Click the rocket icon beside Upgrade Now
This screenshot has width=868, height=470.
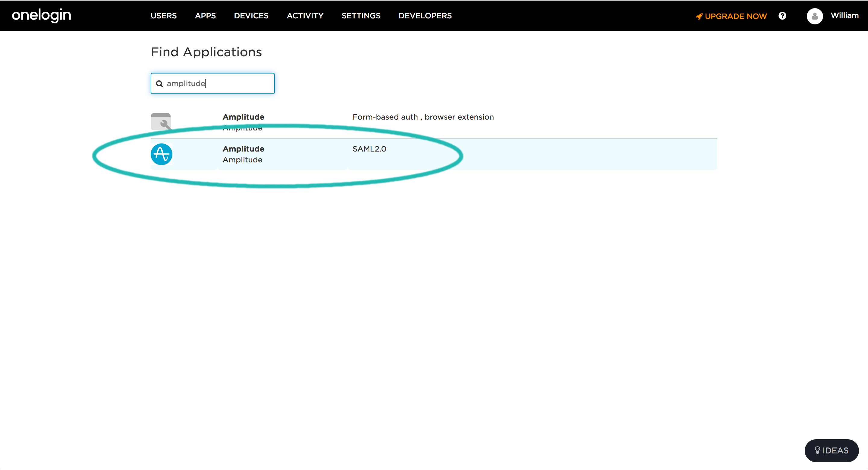point(700,16)
